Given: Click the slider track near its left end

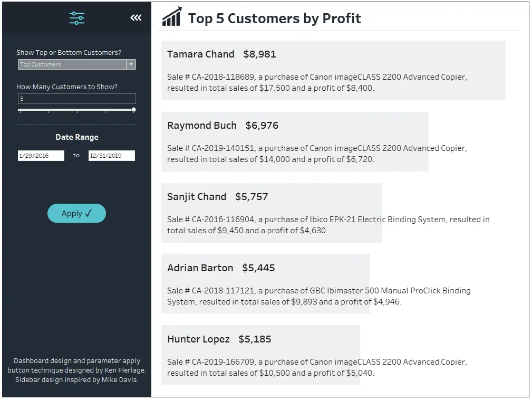Looking at the screenshot, I should click(x=24, y=110).
